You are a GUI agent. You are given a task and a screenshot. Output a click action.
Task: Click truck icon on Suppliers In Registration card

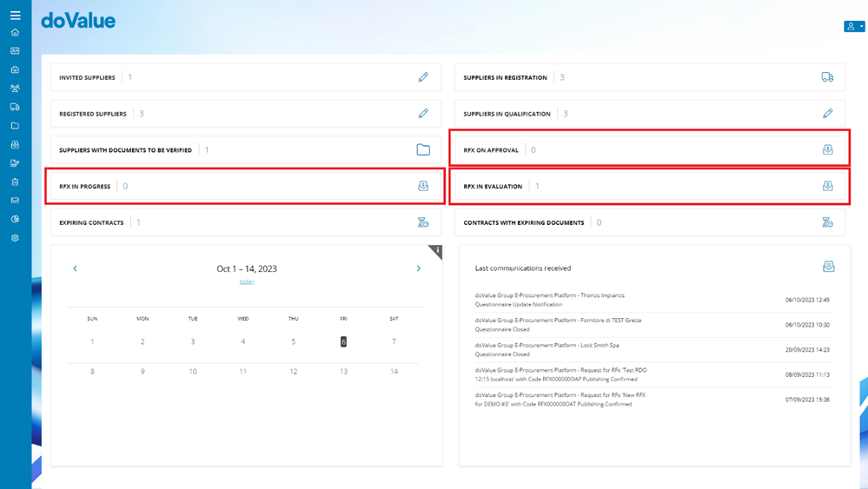tap(827, 77)
